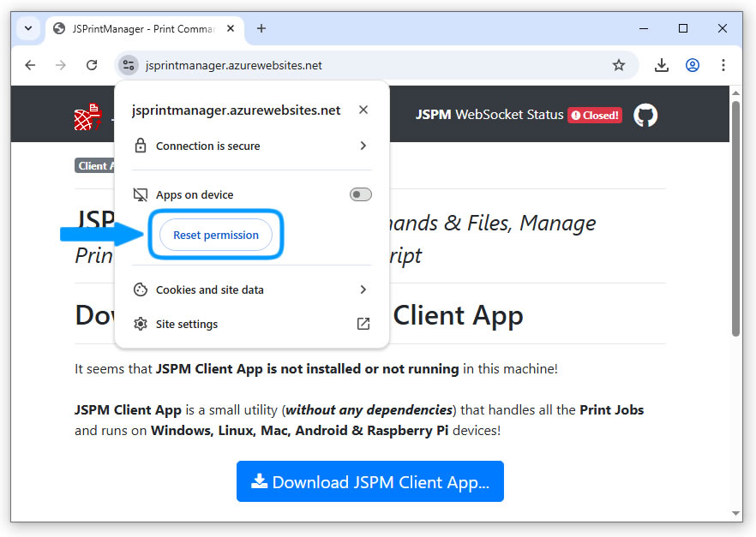Open the Chrome profile icon
Image resolution: width=756 pixels, height=537 pixels.
[x=693, y=65]
